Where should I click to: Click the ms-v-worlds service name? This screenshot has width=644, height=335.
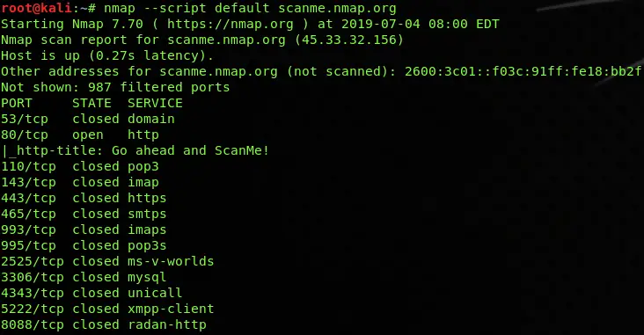click(171, 261)
